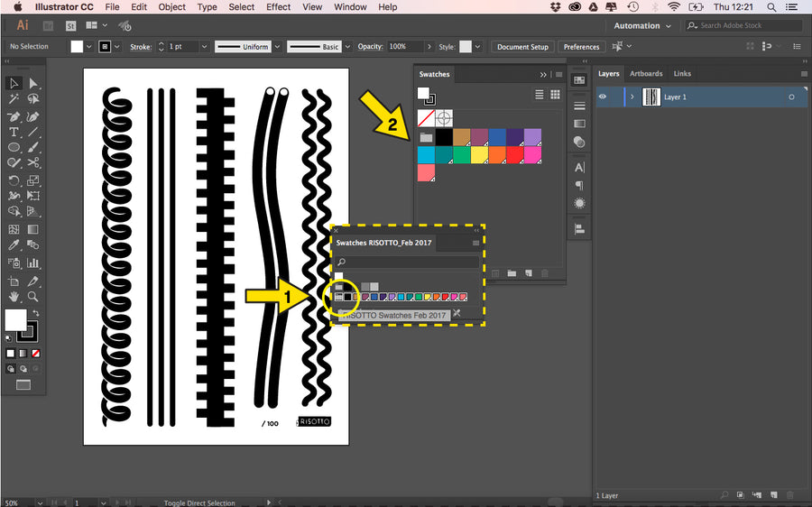Open the zoom level dropdown at 50%
Image resolution: width=812 pixels, height=507 pixels.
[x=40, y=502]
